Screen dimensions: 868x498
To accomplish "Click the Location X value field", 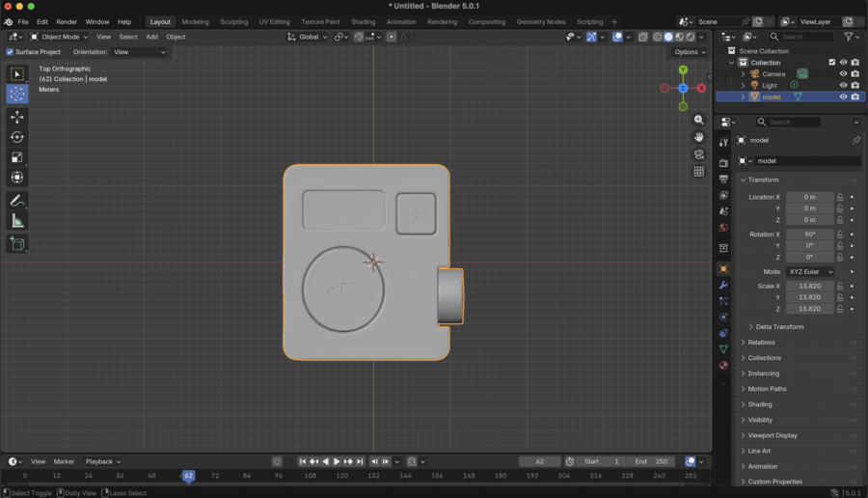I will pyautogui.click(x=809, y=197).
